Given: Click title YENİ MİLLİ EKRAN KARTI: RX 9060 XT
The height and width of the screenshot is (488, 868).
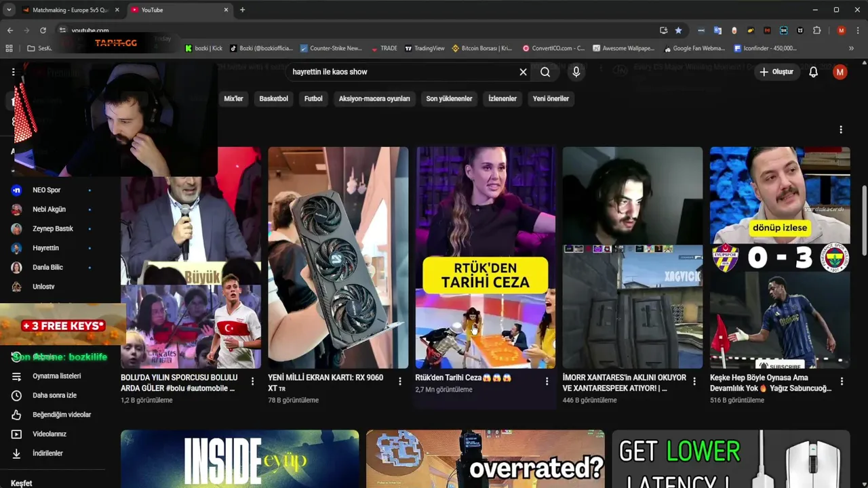Looking at the screenshot, I should tap(325, 383).
